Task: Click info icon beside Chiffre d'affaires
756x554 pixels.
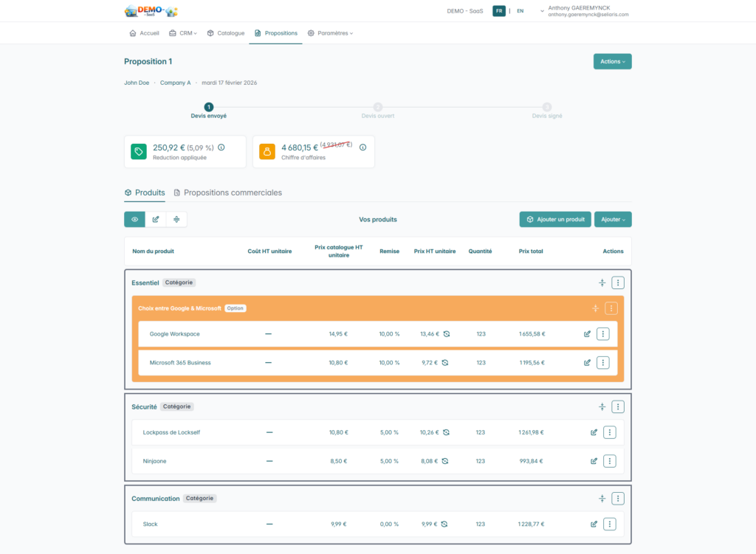Action: pos(362,148)
